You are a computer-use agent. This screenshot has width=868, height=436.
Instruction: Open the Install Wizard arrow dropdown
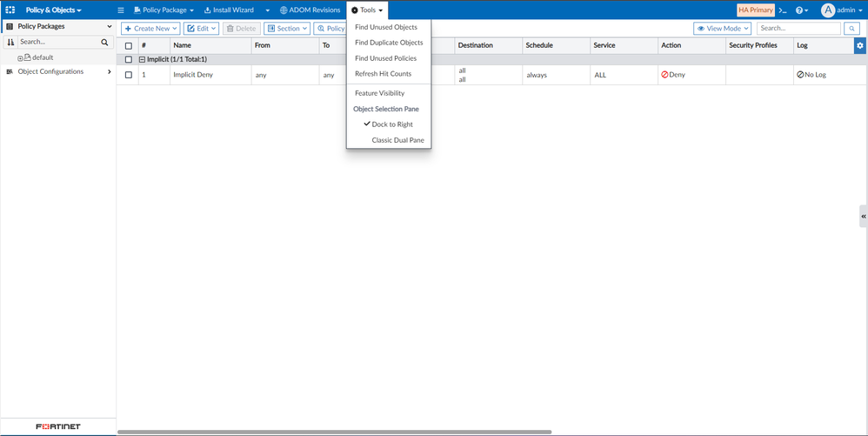[267, 10]
